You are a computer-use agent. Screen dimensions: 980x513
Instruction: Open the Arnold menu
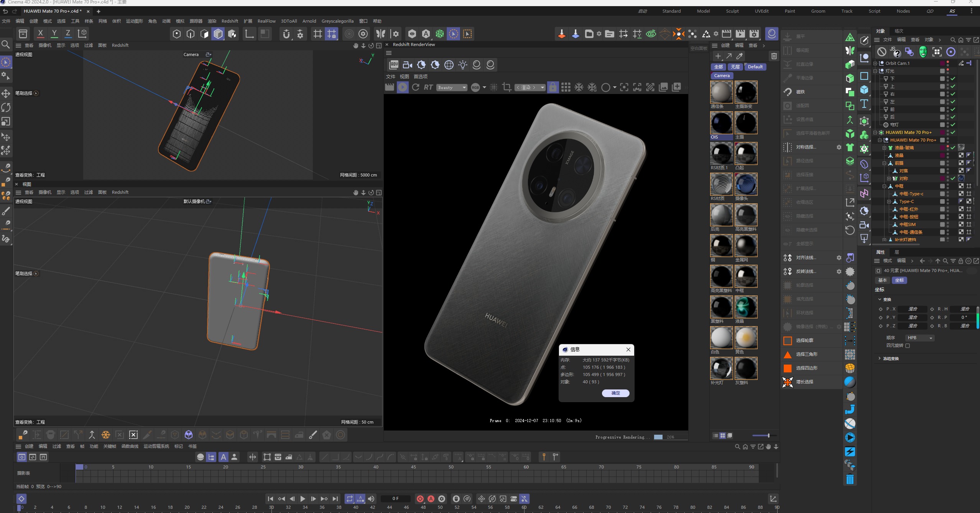tap(309, 21)
